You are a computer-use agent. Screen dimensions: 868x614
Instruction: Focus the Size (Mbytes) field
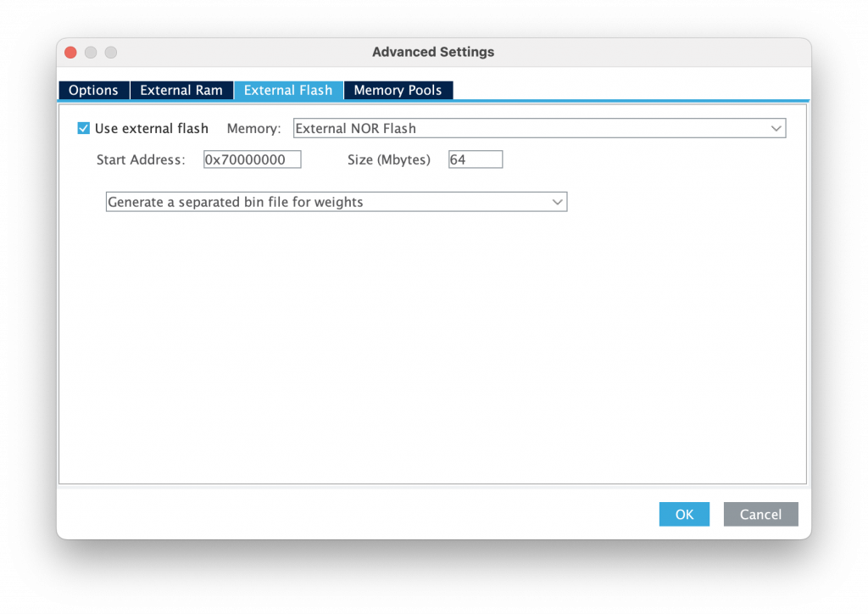476,159
